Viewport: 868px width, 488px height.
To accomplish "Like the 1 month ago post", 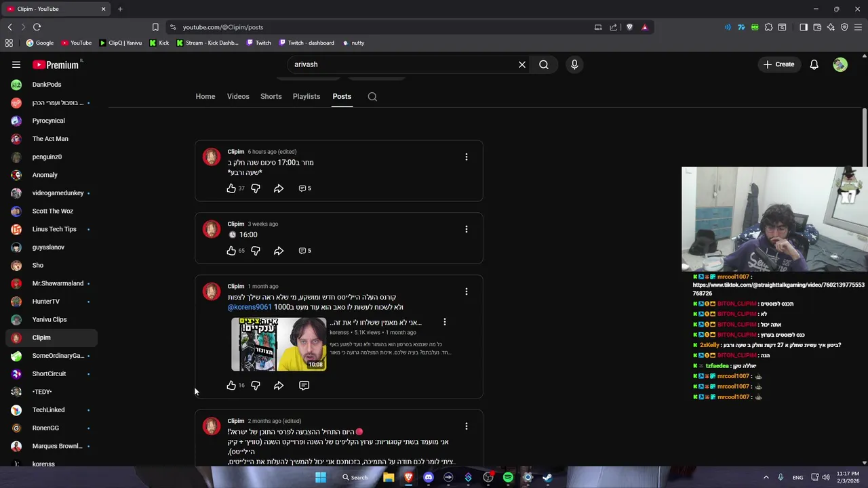I will pos(231,385).
